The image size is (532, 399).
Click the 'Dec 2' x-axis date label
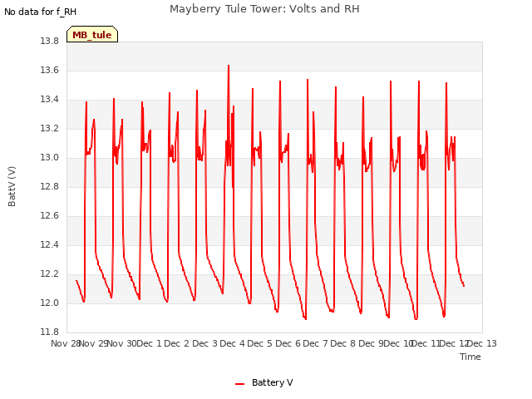click(x=177, y=343)
